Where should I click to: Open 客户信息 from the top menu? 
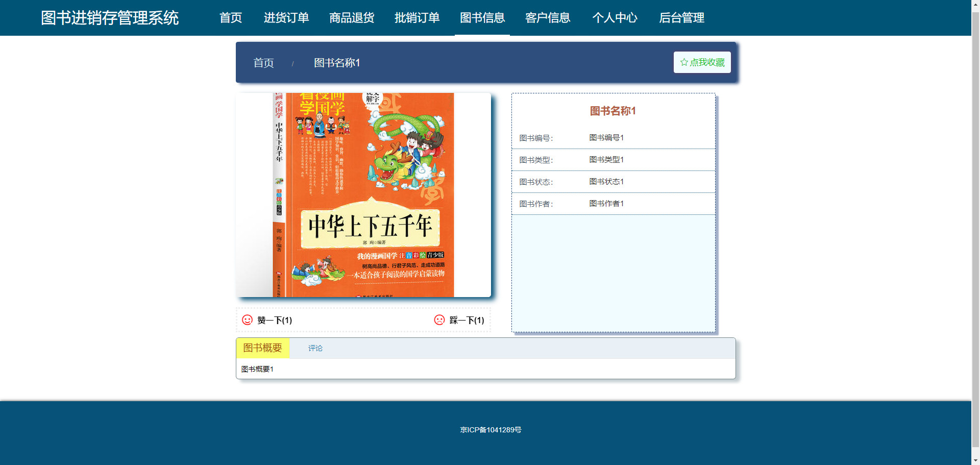pyautogui.click(x=548, y=18)
